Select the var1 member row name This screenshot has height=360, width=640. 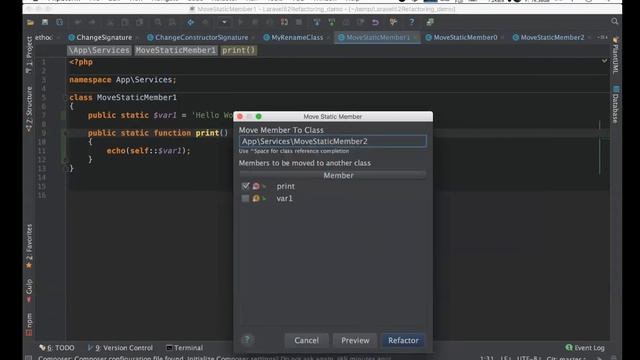coord(284,198)
